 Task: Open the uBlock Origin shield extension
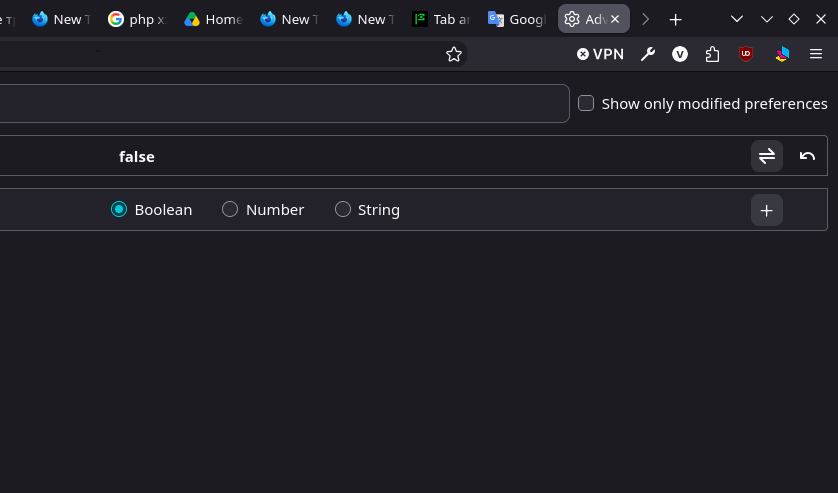746,54
